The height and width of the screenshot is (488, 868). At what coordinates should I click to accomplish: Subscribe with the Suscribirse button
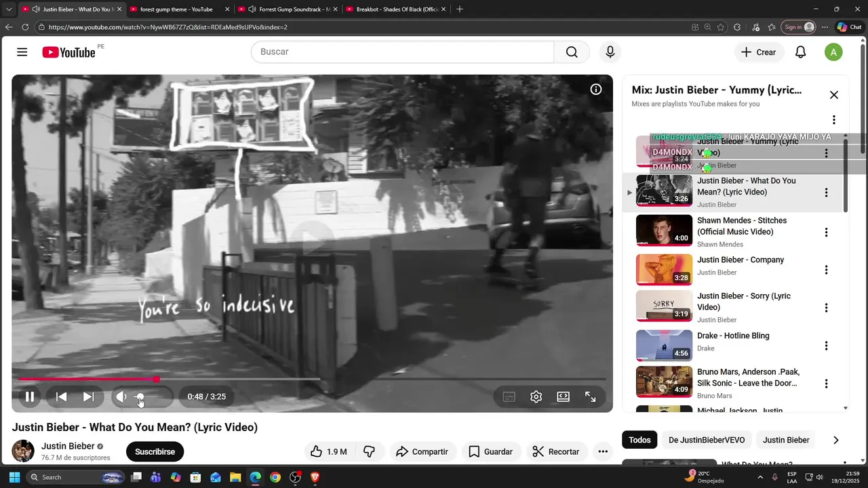[155, 451]
